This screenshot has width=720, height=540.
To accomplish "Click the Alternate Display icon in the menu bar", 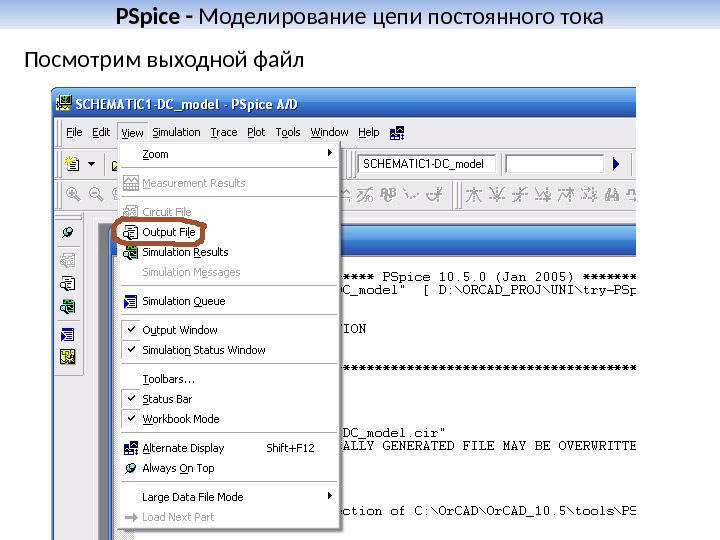I will pos(397,133).
